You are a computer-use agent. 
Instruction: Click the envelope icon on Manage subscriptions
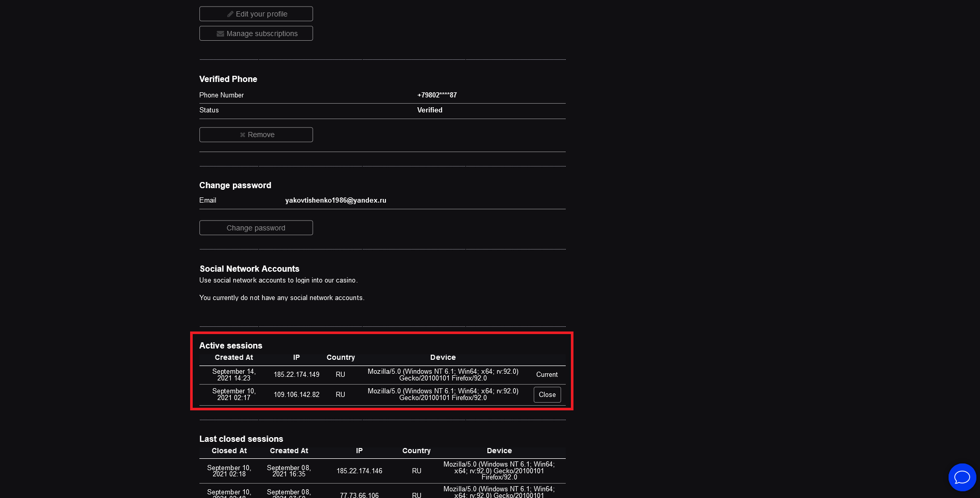click(221, 34)
